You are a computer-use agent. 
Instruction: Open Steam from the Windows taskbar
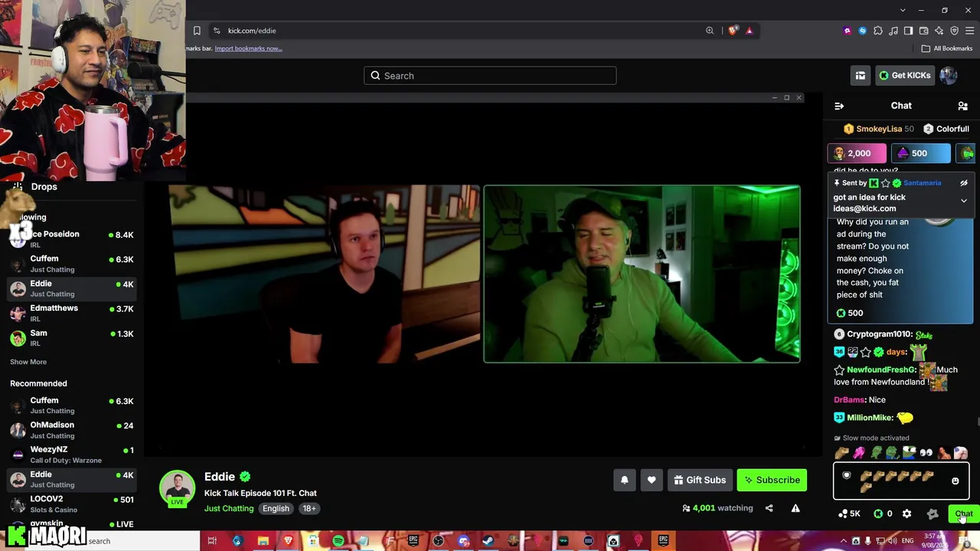coord(488,541)
